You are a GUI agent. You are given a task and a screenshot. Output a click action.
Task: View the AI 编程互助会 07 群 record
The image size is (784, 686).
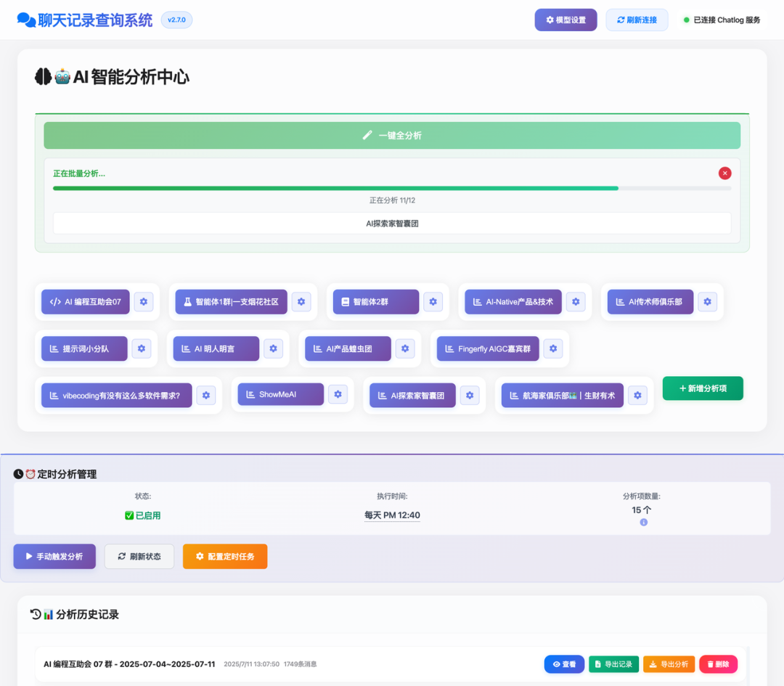click(x=564, y=664)
